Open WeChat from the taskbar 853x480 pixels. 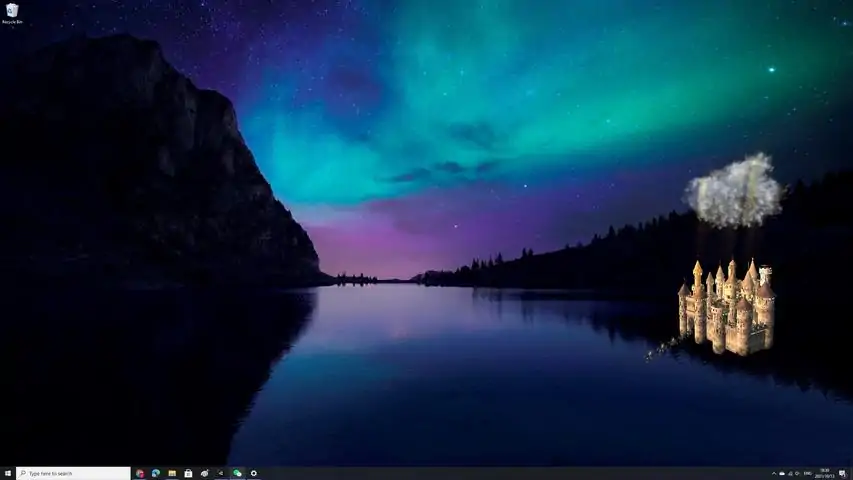tap(237, 473)
